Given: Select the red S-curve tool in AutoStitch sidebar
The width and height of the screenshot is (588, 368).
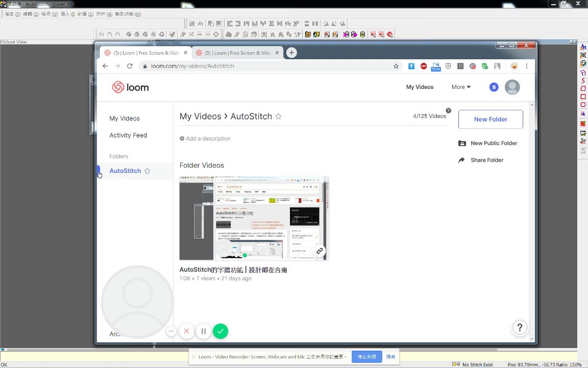Looking at the screenshot, I should [583, 80].
